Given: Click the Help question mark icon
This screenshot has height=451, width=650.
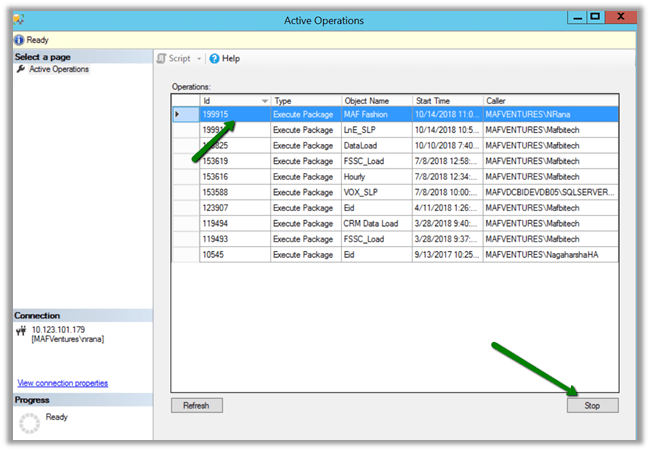Looking at the screenshot, I should click(214, 59).
